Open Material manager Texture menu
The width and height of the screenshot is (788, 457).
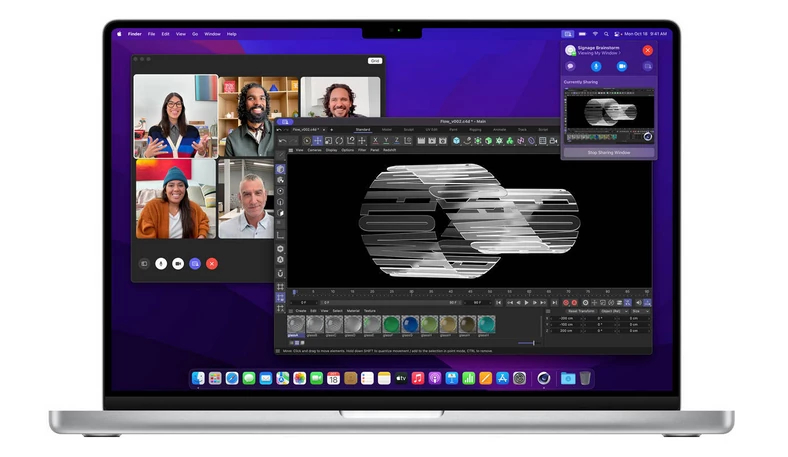(370, 311)
